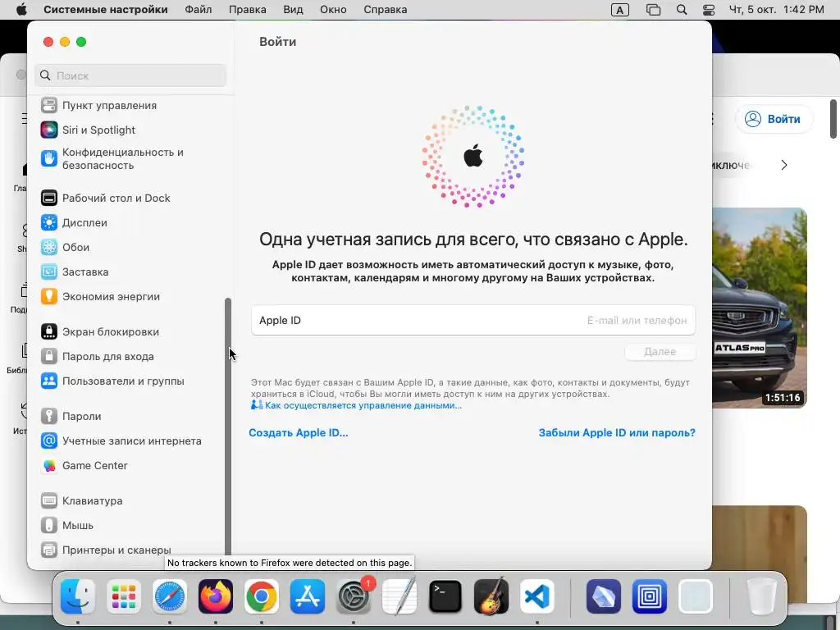
Task: Click the sidebar vertical scrollbar
Action: coord(228,426)
